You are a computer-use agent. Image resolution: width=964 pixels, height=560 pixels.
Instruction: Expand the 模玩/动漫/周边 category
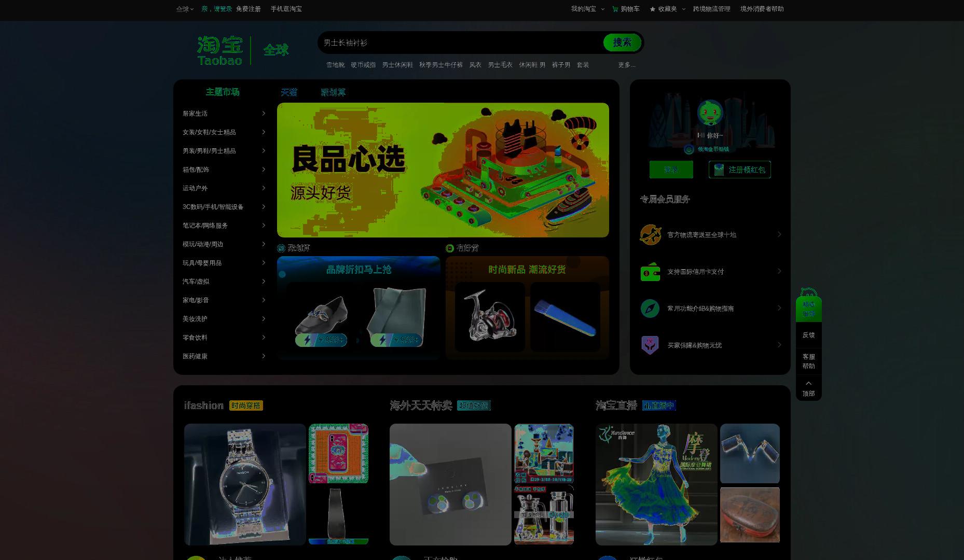click(x=224, y=244)
